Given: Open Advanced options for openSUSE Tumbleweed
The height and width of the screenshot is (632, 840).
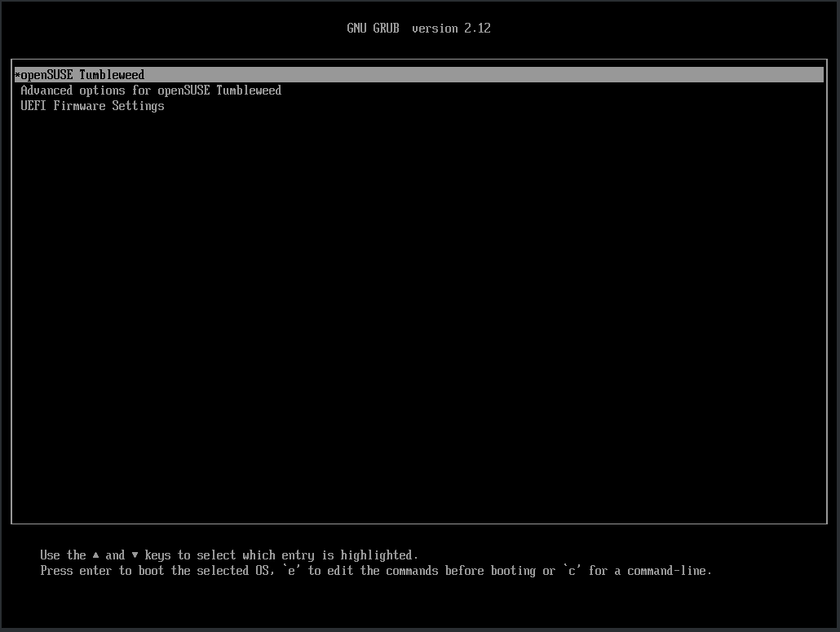Looking at the screenshot, I should click(151, 90).
